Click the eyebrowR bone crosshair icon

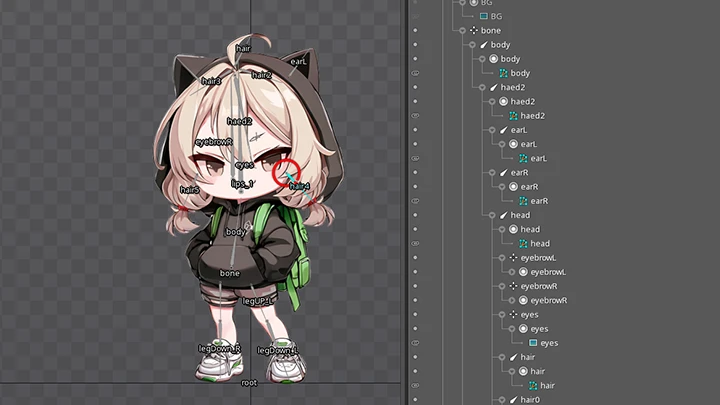pyautogui.click(x=514, y=286)
